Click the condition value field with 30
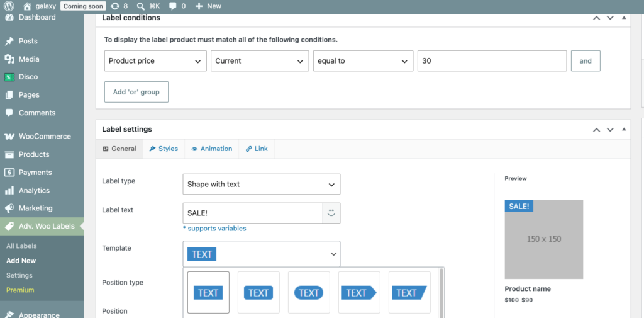The width and height of the screenshot is (644, 318). pos(492,61)
